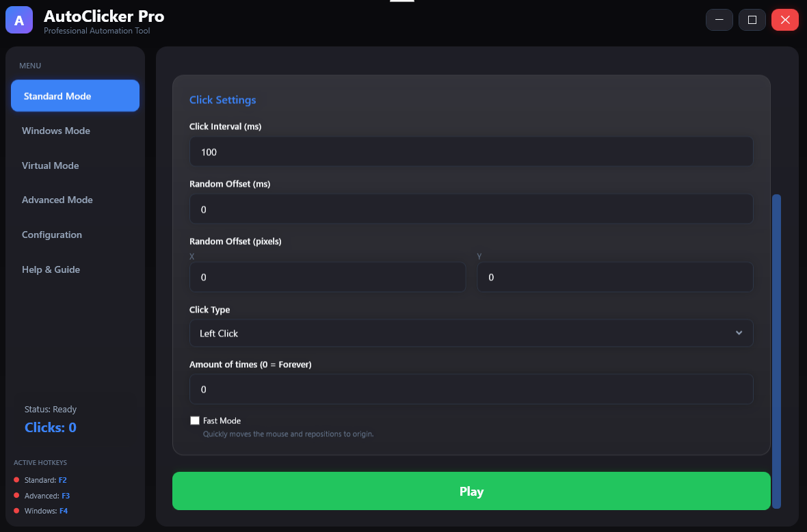Focus the Click Interval field

[x=471, y=151]
